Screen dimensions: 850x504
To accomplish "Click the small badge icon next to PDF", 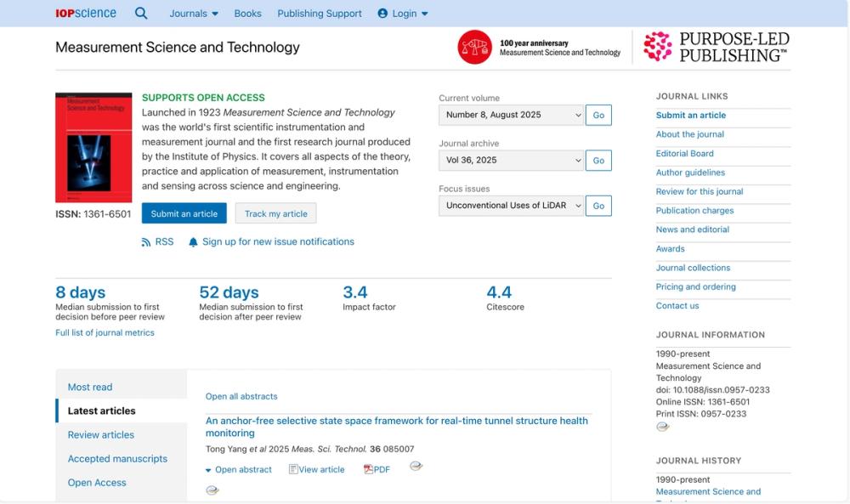I will click(x=416, y=466).
